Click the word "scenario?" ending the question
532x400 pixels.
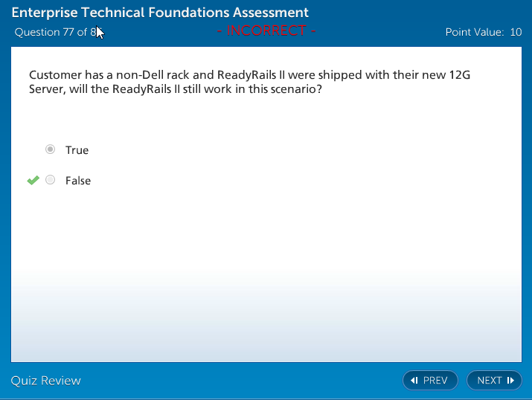click(297, 88)
